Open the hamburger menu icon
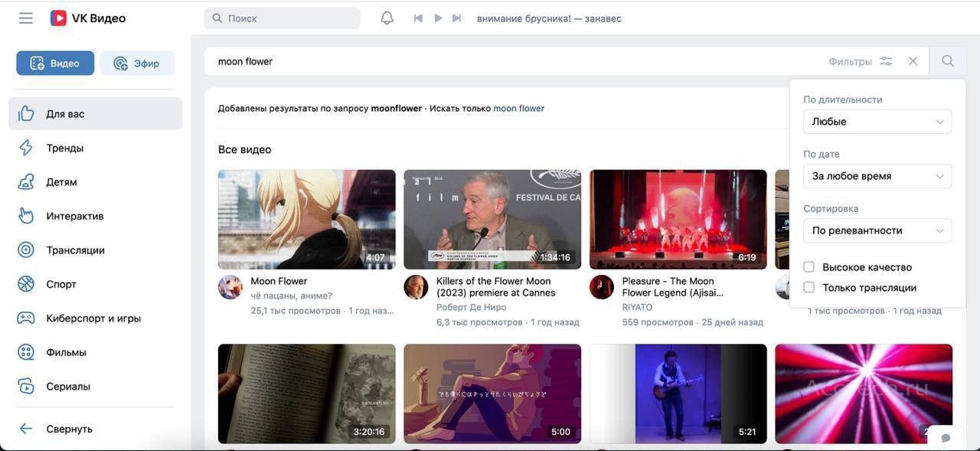The image size is (980, 451). [26, 18]
